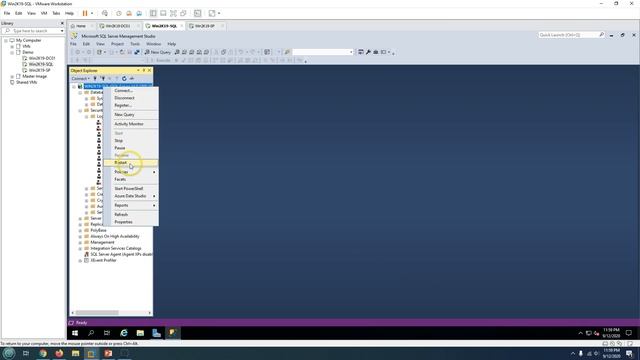Open Properties from the context menu
The image size is (640, 360).
(x=131, y=222)
